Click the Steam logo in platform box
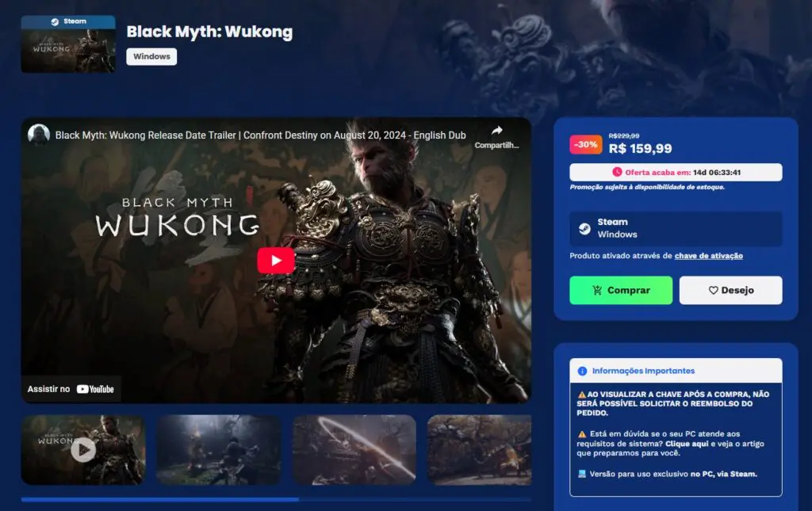Viewport: 812px width, 511px height. 583,228
